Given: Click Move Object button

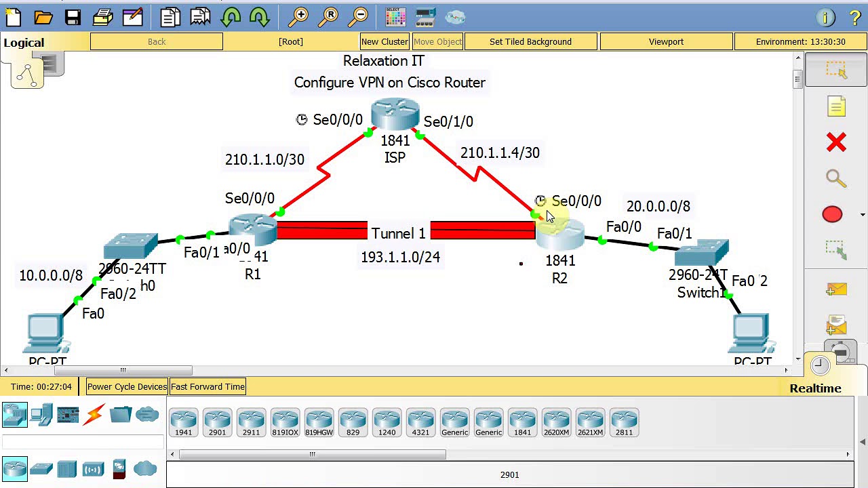Looking at the screenshot, I should (x=437, y=42).
